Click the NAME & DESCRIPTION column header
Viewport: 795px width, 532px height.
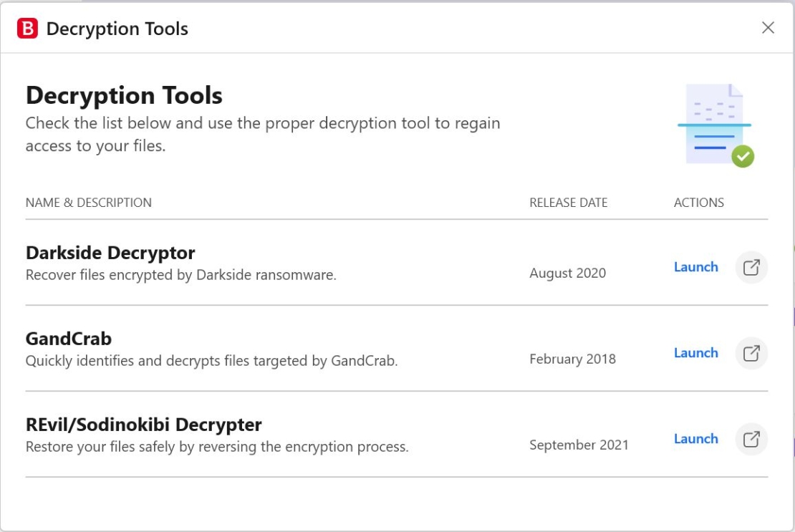(x=88, y=203)
